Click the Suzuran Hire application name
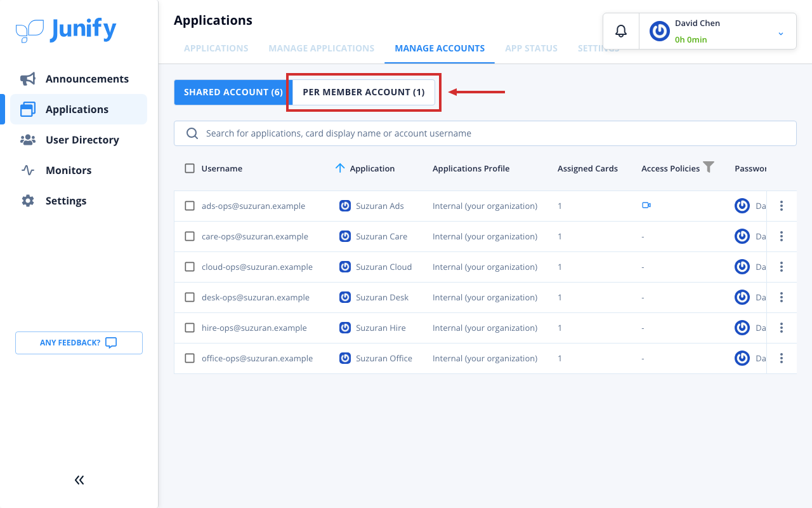The height and width of the screenshot is (508, 812). [x=381, y=328]
